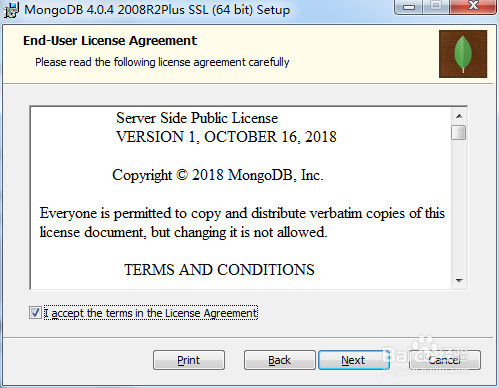Viewport: 499px width, 388px height.
Task: Go Back to the previous setup step
Action: [280, 360]
